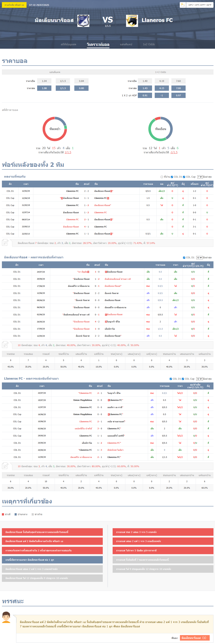The width and height of the screenshot is (215, 644).
Task: Click Union Magdalena on 19/07/25 row
Action: click(82, 400)
